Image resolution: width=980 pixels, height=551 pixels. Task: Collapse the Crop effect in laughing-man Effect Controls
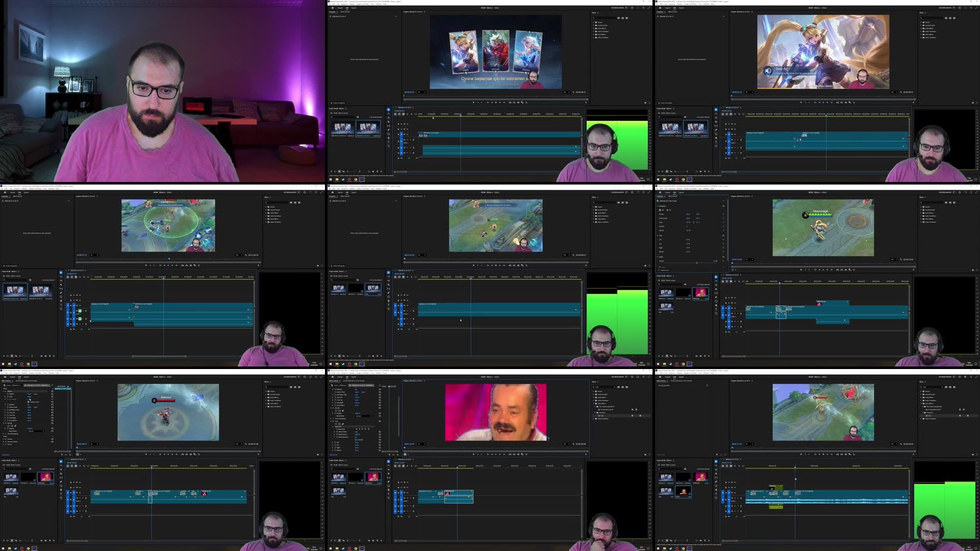(x=331, y=421)
